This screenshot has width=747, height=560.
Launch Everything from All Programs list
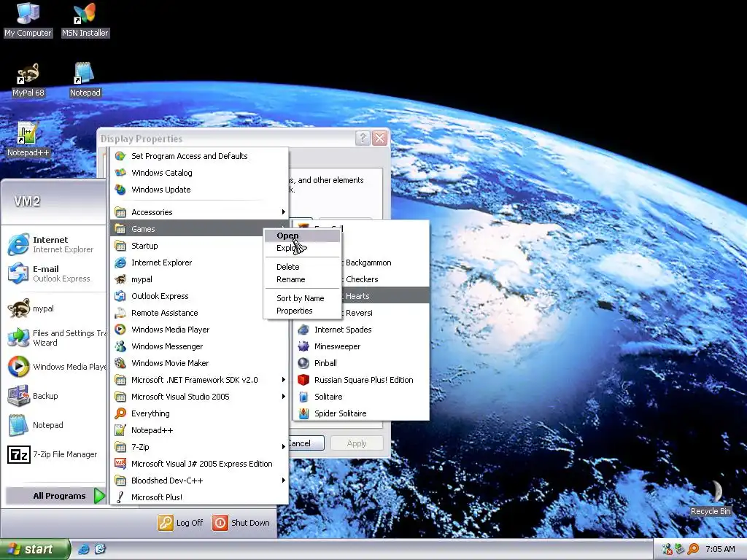coord(199,413)
